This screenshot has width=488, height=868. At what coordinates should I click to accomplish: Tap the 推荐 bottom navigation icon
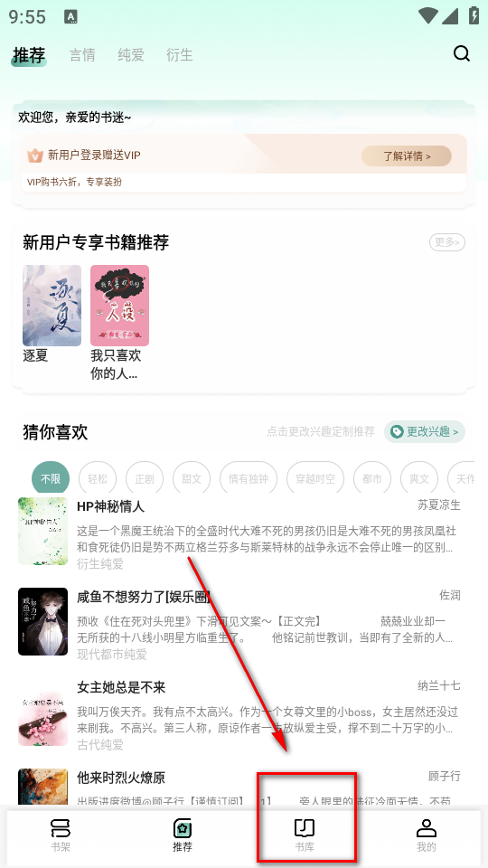tap(182, 829)
